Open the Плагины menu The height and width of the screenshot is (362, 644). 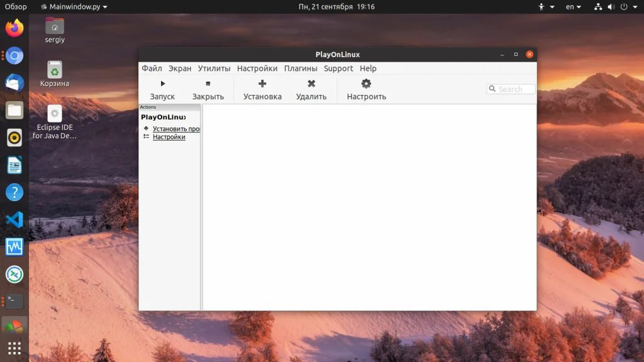click(301, 69)
